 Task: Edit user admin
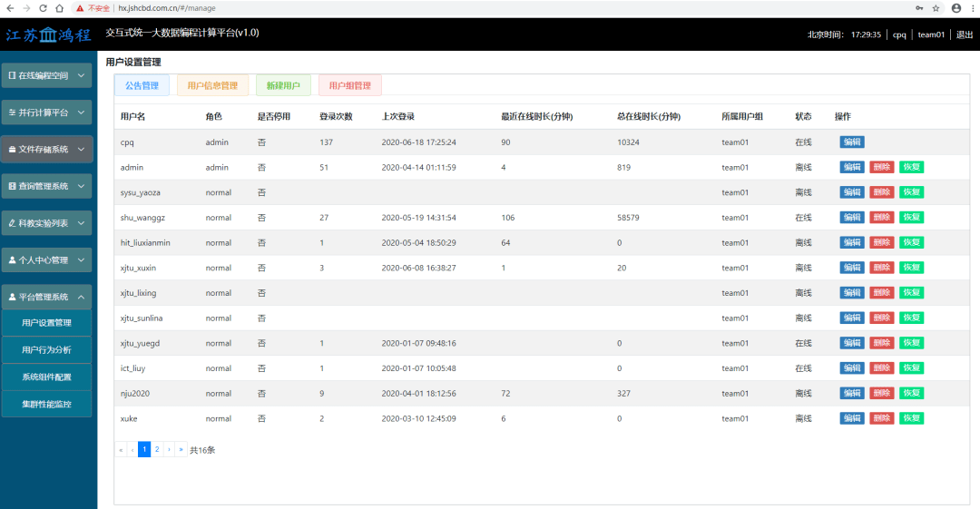(x=852, y=167)
